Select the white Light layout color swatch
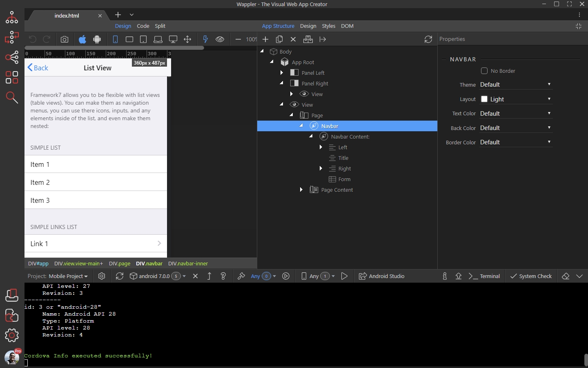Image resolution: width=588 pixels, height=368 pixels. 484,99
